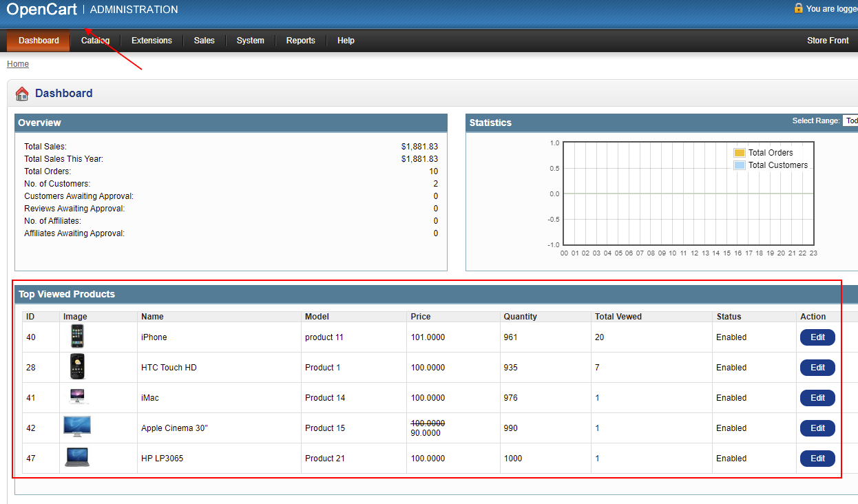Screen dimensions: 858x504
Task: Open the System menu
Action: (251, 41)
